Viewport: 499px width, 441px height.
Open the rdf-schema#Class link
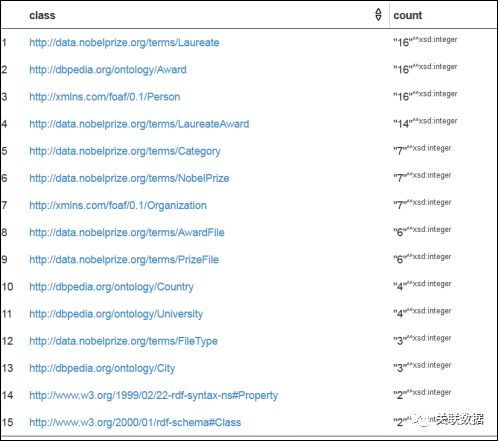pos(135,423)
